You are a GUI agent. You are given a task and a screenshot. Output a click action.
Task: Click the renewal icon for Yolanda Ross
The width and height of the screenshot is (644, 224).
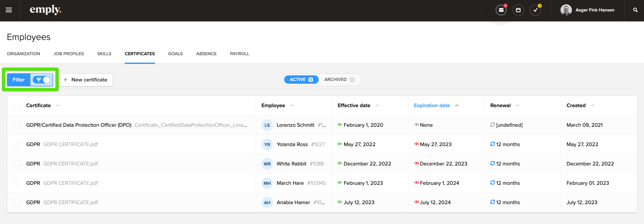492,144
